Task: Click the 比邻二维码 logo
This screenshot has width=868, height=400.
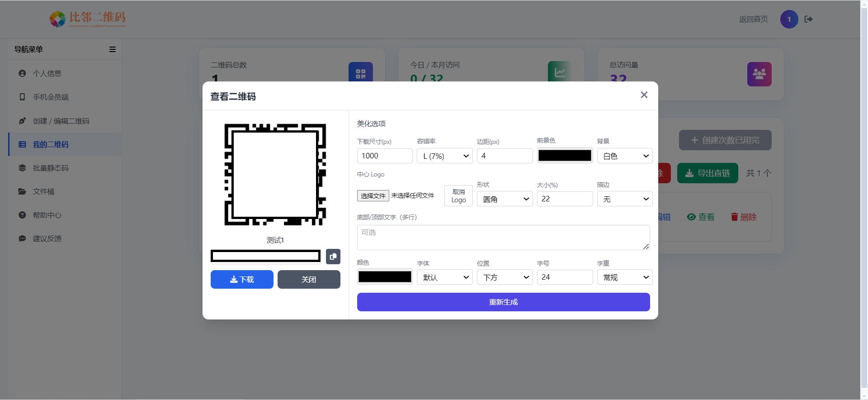Action: 87,19
